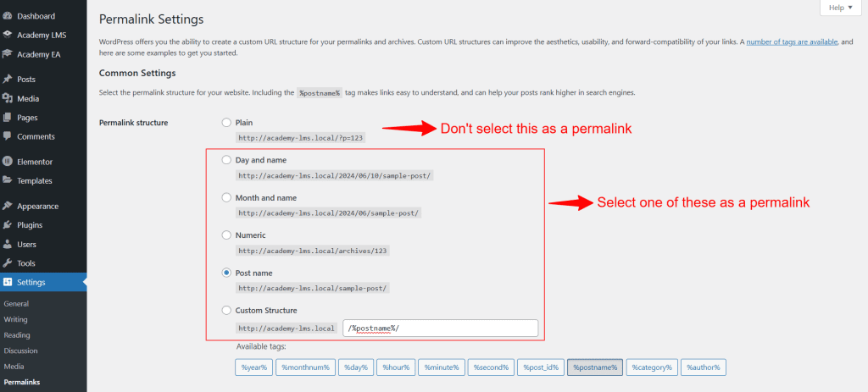Open the Academy EA menu
The width and height of the screenshot is (868, 392).
[39, 54]
